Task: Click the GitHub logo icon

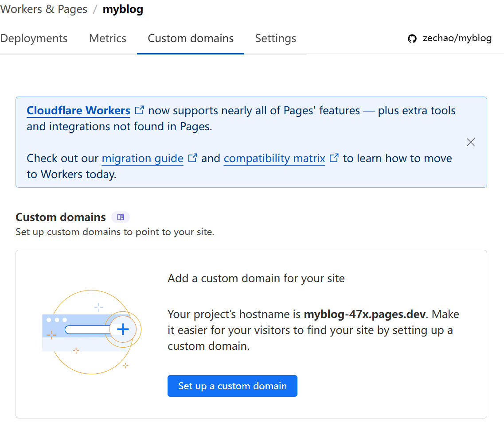Action: (412, 39)
